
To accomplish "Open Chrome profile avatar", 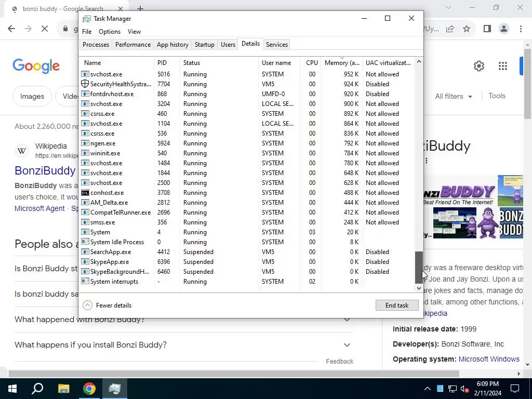I will (x=504, y=29).
